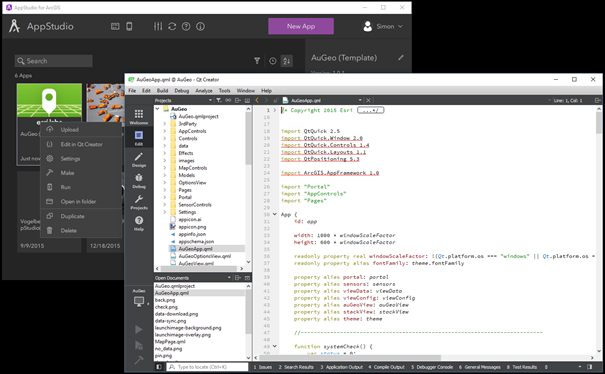Open sliders settings icon in AppStudio toolbar
605x374 pixels.
click(158, 26)
